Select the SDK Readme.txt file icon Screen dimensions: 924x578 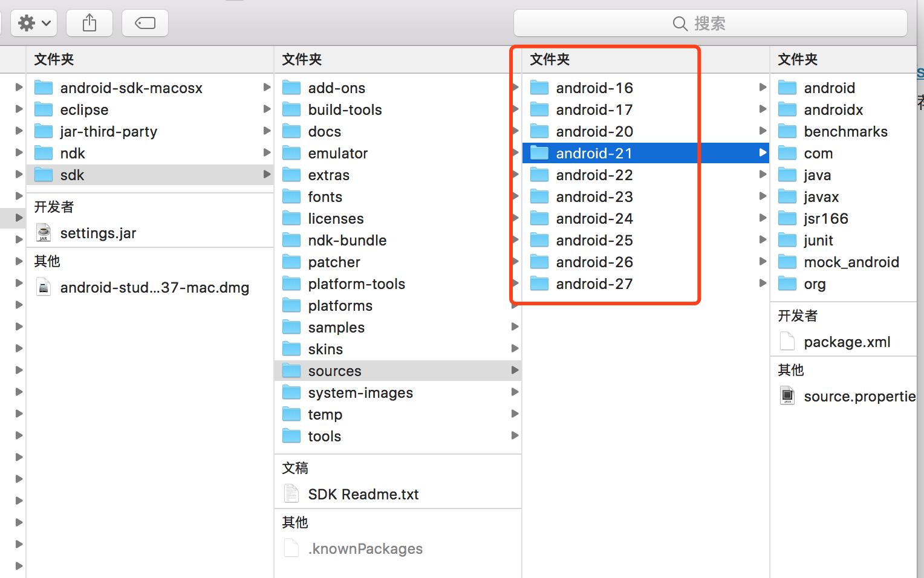click(x=291, y=494)
